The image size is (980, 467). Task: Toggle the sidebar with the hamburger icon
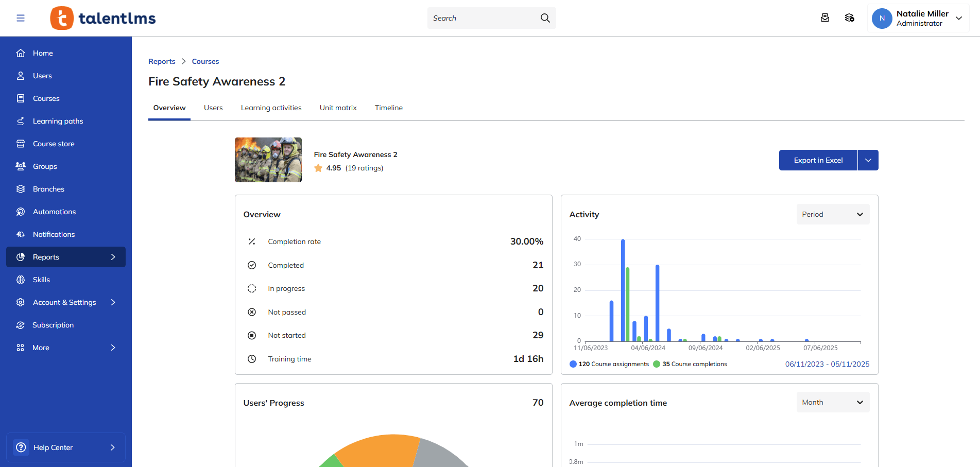pyautogui.click(x=21, y=18)
